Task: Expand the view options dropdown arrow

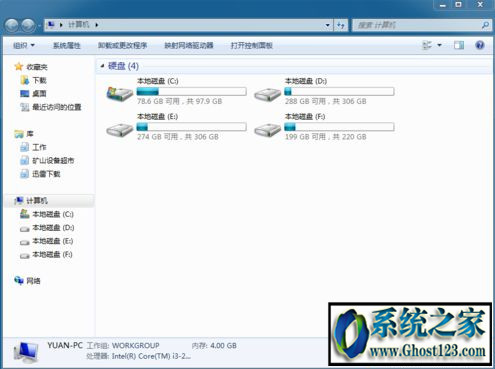Action: pos(439,45)
